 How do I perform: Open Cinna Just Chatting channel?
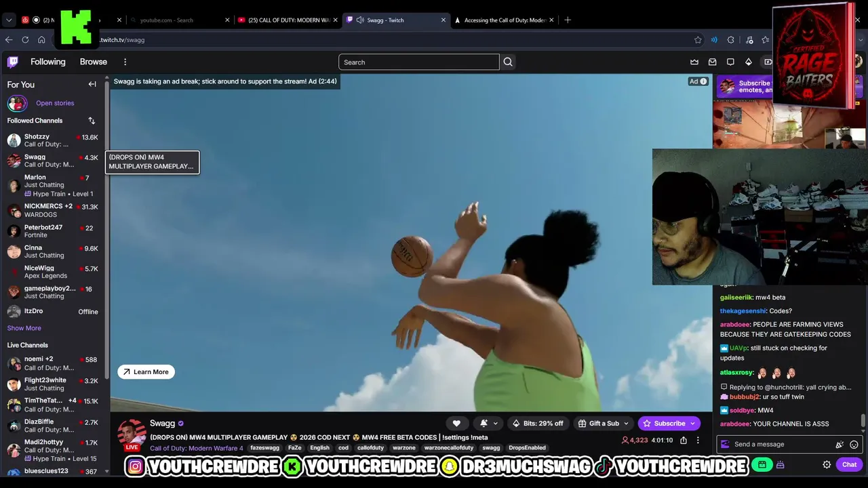[x=53, y=251]
